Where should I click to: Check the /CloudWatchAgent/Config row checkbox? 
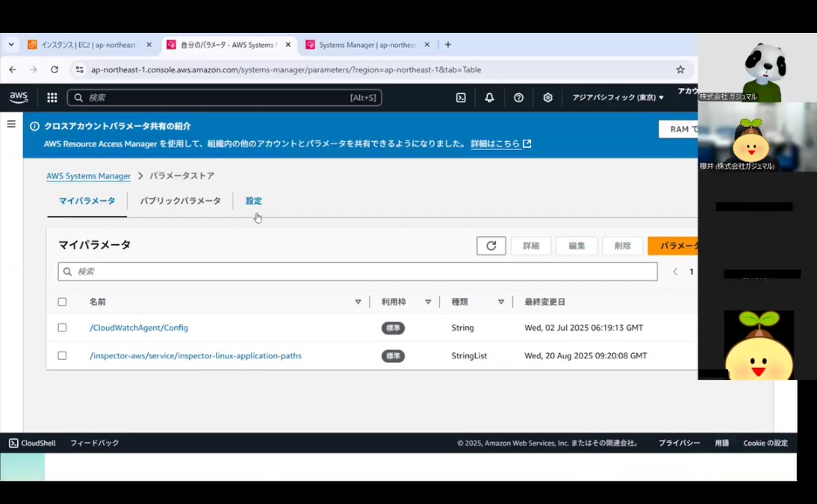62,328
